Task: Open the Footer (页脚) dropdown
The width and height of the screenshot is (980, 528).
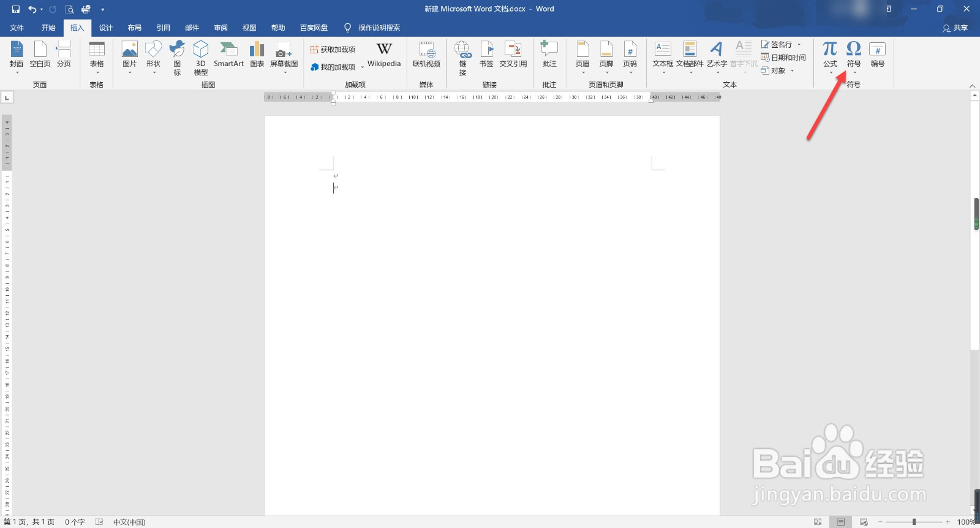Action: click(606, 58)
